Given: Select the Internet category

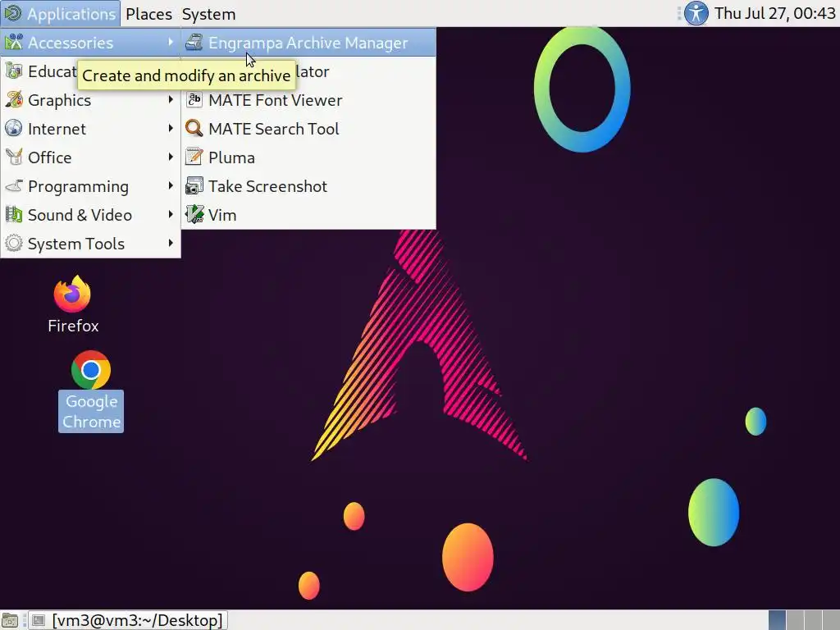Looking at the screenshot, I should [90, 129].
